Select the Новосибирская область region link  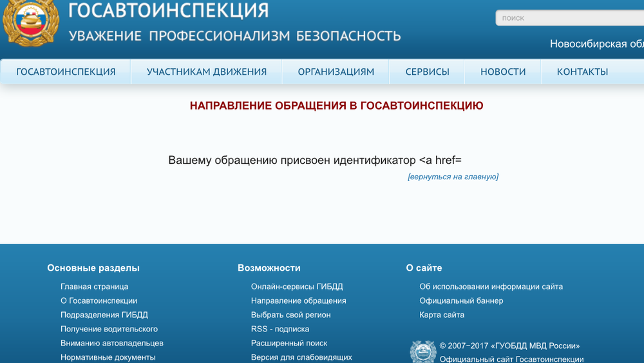click(x=596, y=44)
